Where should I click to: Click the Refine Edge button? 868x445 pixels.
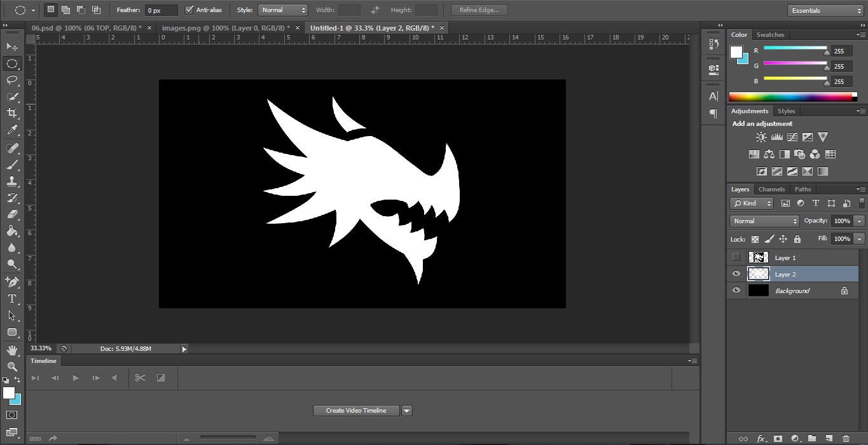pyautogui.click(x=479, y=10)
